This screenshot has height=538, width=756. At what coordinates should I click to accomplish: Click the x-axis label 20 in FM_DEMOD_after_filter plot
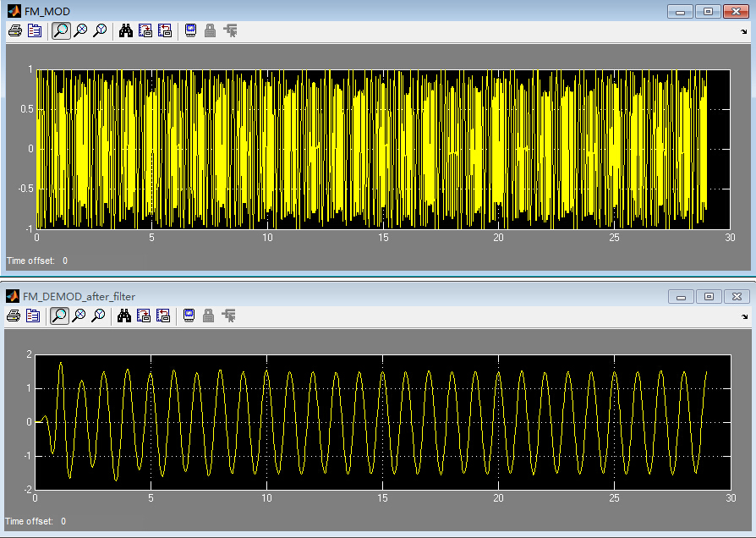point(498,498)
